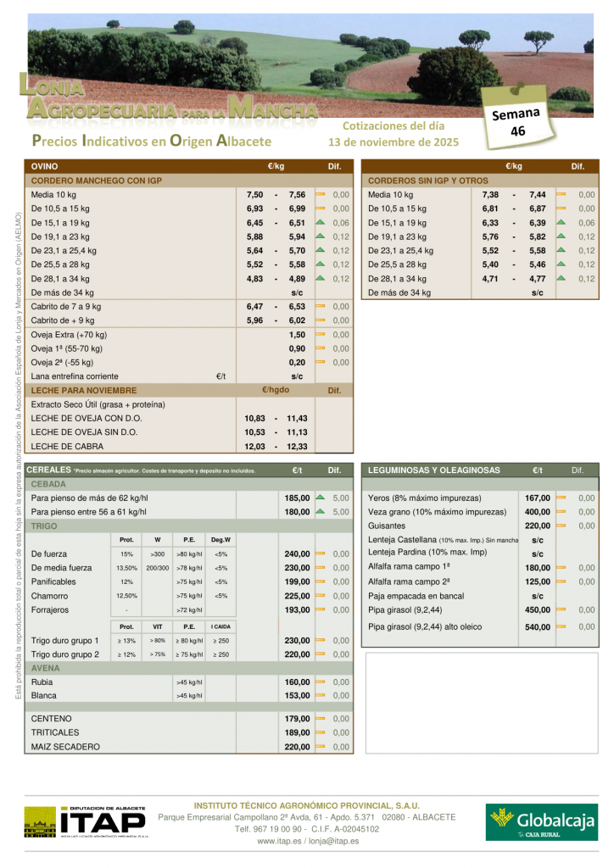This screenshot has width=614, height=868.
Task: Click the Trigo duro grupo 1 price
Action: click(297, 641)
